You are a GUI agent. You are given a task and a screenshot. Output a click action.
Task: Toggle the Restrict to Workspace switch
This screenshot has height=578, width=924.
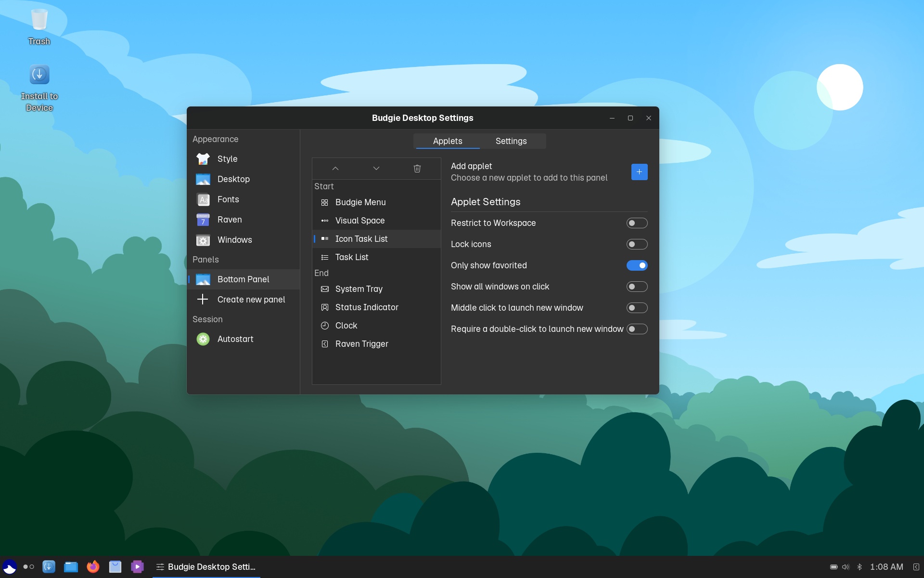coord(637,223)
